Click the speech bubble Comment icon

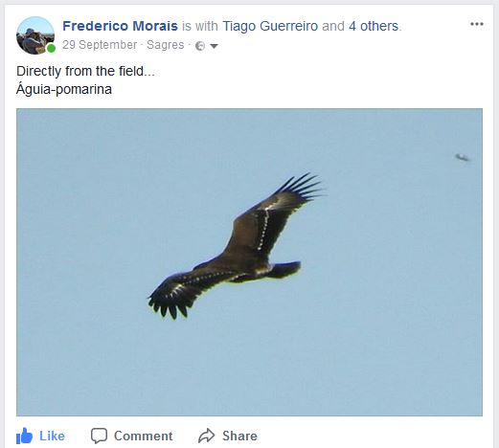tap(99, 436)
